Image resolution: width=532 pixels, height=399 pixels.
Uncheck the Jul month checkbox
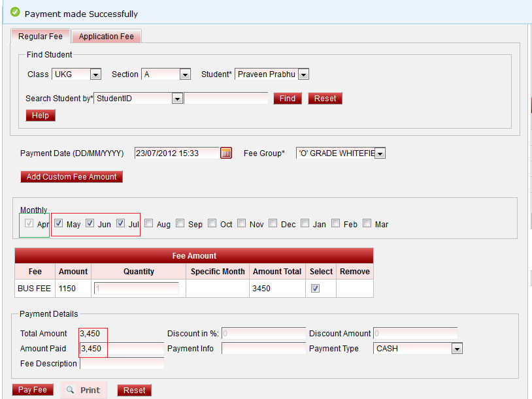(121, 223)
